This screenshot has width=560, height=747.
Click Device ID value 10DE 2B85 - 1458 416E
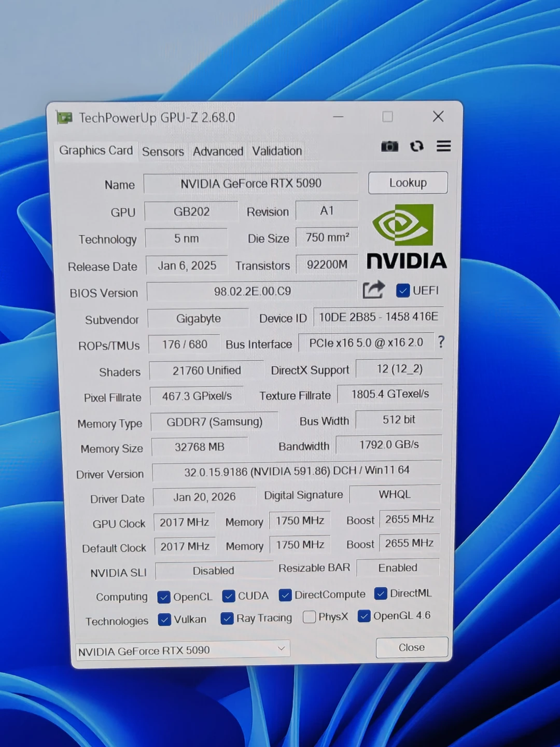click(379, 317)
